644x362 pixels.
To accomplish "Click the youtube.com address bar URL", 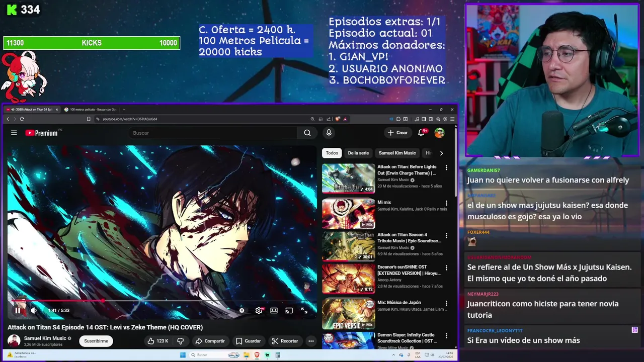I will 130,119.
